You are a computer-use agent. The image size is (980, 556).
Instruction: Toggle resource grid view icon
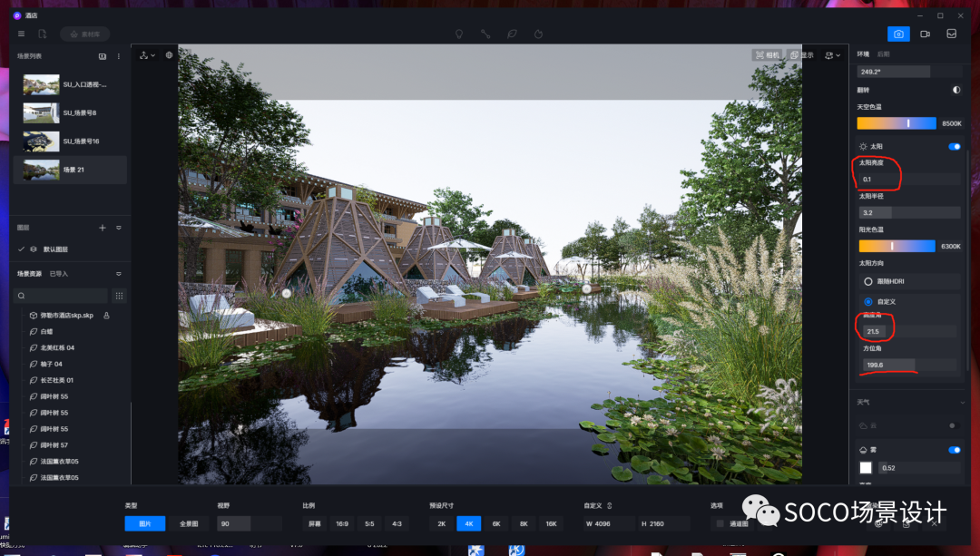[x=119, y=296]
